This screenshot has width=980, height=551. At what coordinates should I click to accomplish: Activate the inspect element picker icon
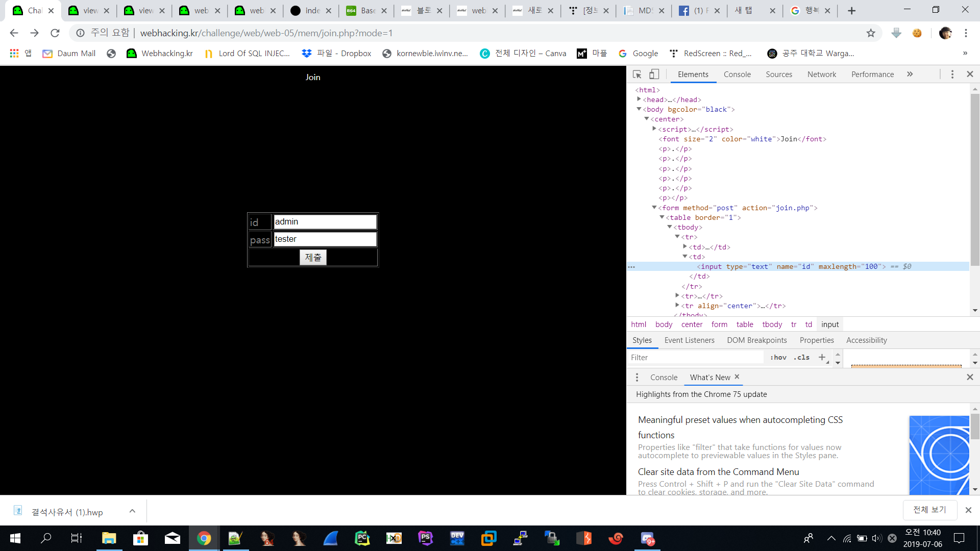pos(637,74)
